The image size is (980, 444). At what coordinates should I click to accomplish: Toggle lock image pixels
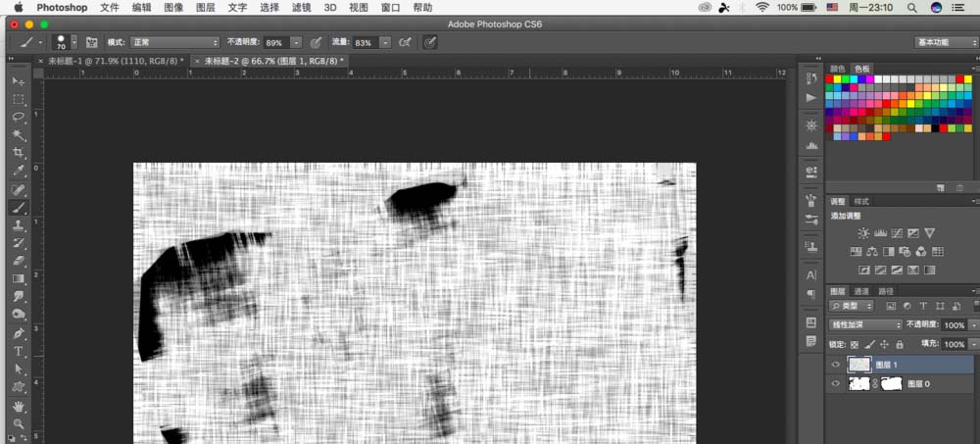point(869,345)
